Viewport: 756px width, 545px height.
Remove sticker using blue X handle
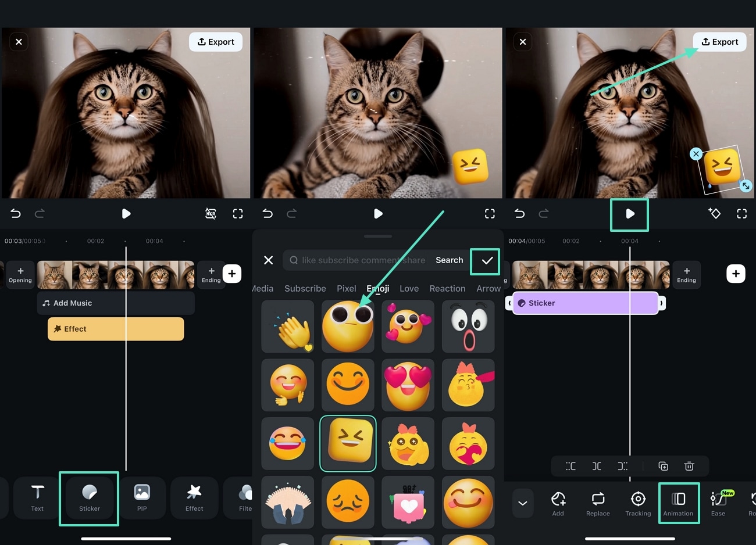(x=696, y=154)
